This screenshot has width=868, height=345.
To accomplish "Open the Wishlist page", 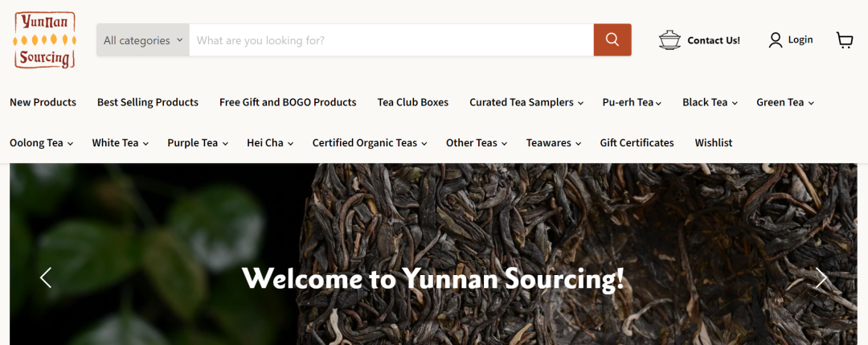I will 714,142.
